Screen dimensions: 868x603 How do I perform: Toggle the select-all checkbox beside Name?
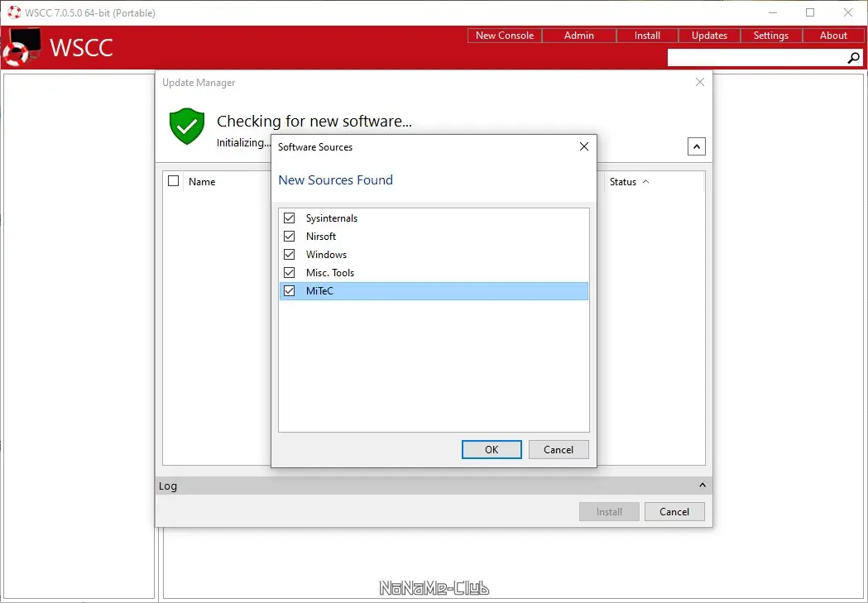click(x=173, y=181)
